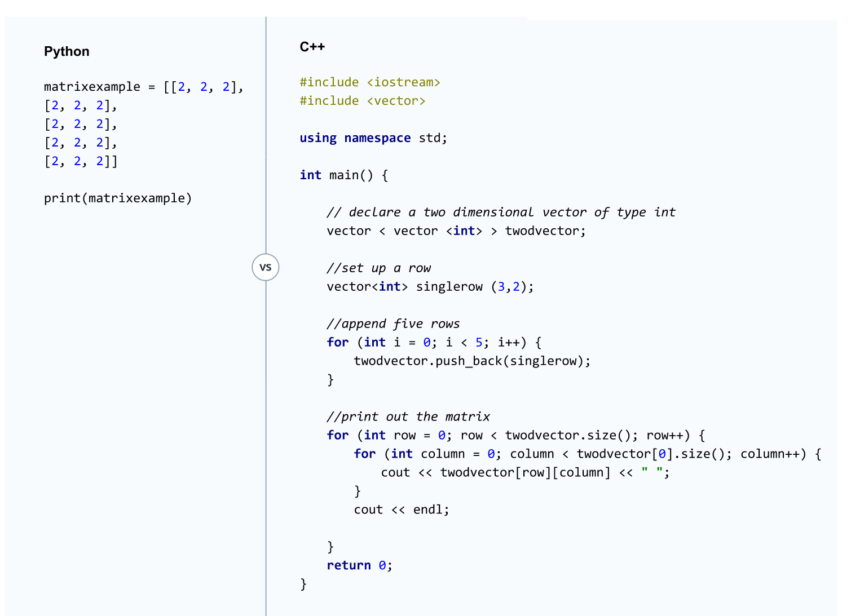Click the cout << endl line
The width and height of the screenshot is (851, 616).
coord(401,510)
